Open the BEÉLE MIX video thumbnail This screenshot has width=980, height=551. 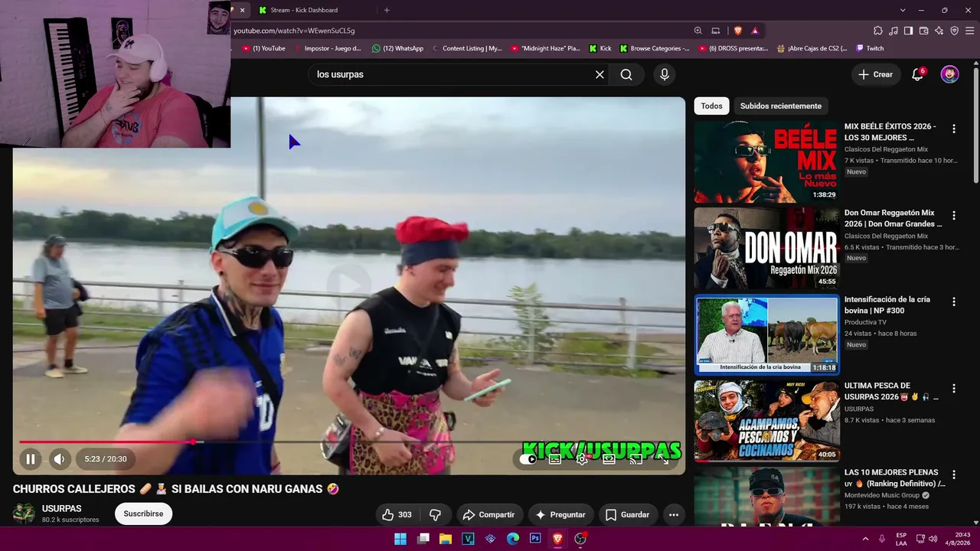coord(766,161)
